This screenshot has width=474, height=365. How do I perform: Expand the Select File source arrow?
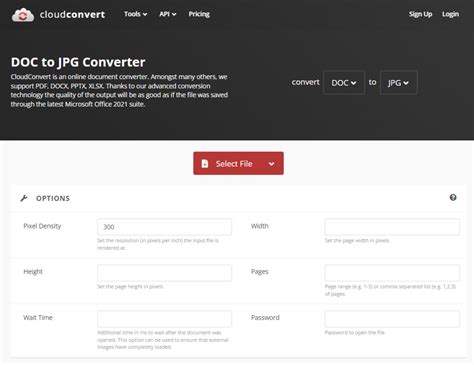272,164
